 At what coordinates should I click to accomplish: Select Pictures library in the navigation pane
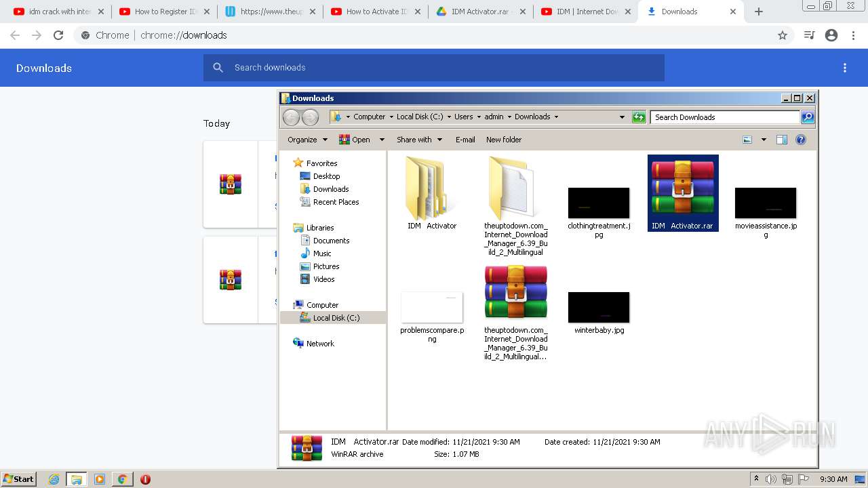tap(326, 266)
